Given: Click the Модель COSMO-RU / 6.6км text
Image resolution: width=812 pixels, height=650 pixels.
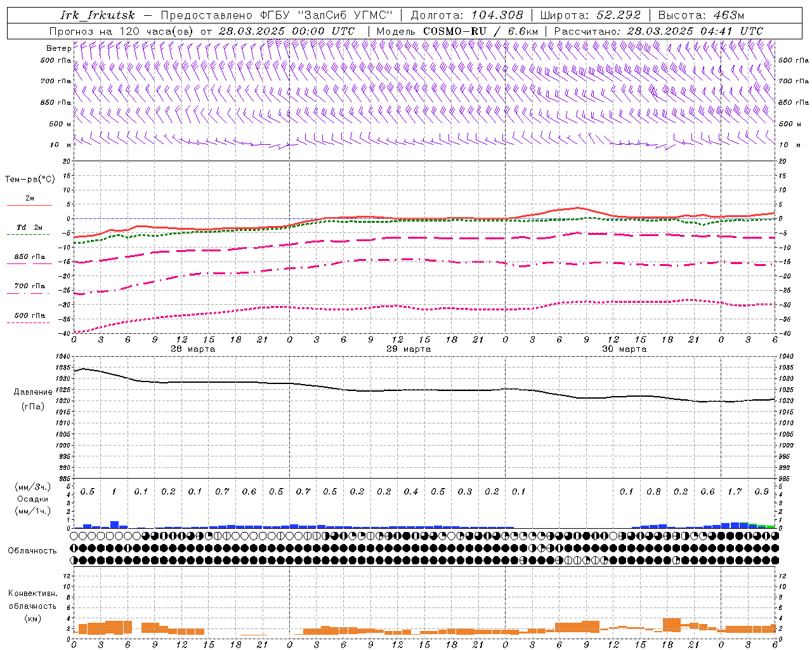Looking at the screenshot, I should click(457, 31).
